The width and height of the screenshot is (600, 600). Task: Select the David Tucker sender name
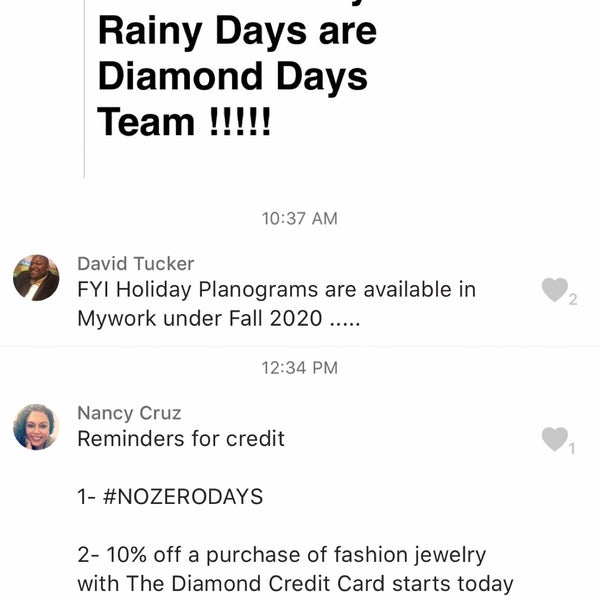pos(136,264)
